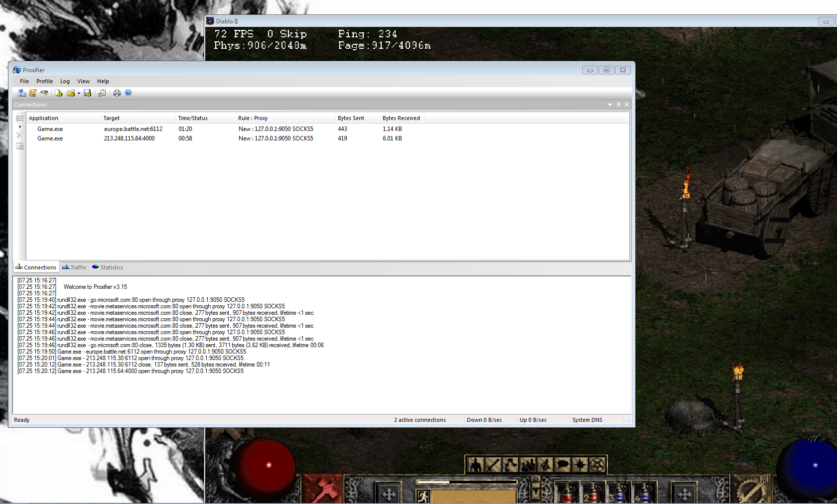Click log line 'Welcome to Proxifier v3.15'

coord(95,287)
